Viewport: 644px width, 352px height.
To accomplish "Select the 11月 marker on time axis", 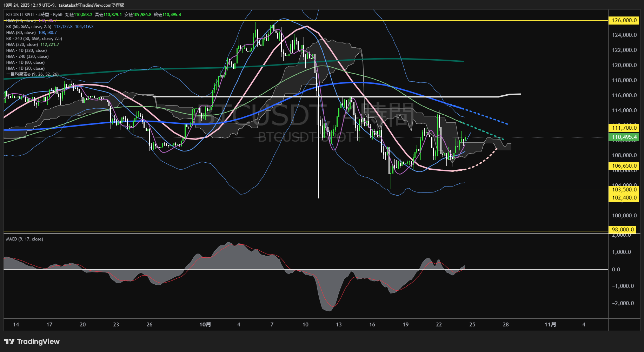I will pyautogui.click(x=550, y=325).
